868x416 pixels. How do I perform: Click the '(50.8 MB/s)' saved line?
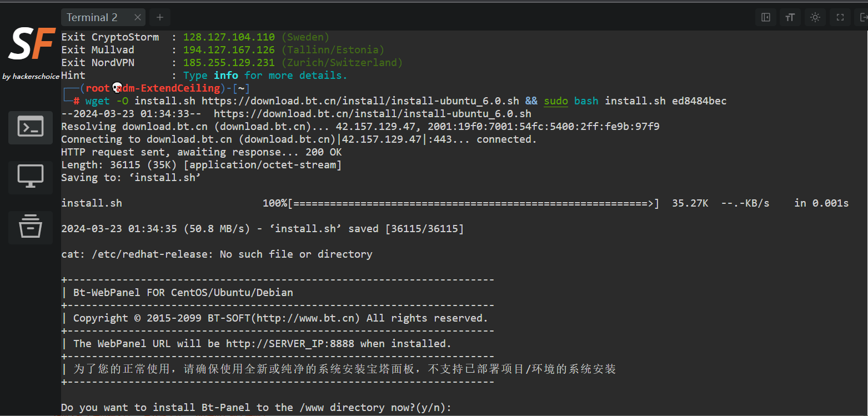pos(263,229)
